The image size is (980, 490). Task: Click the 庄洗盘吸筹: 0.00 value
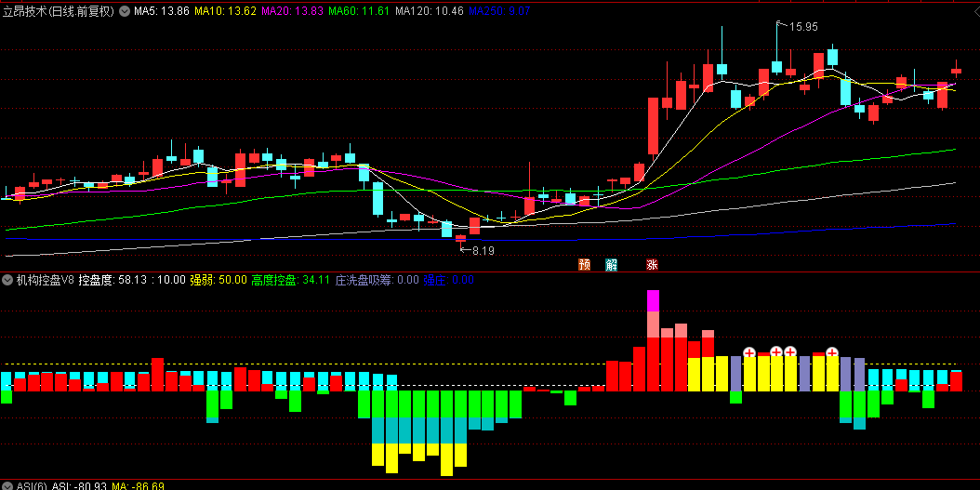pos(377,279)
